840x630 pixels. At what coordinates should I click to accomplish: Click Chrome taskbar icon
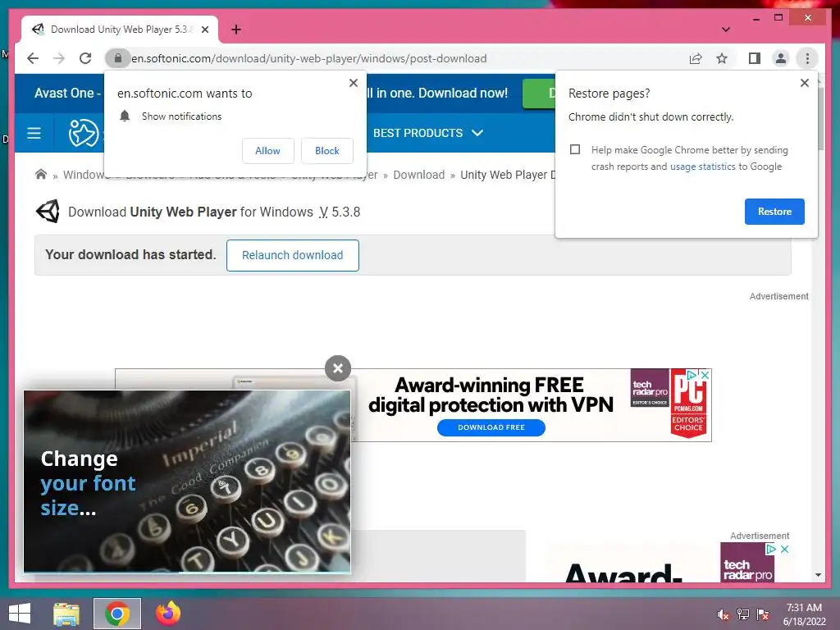tap(117, 614)
